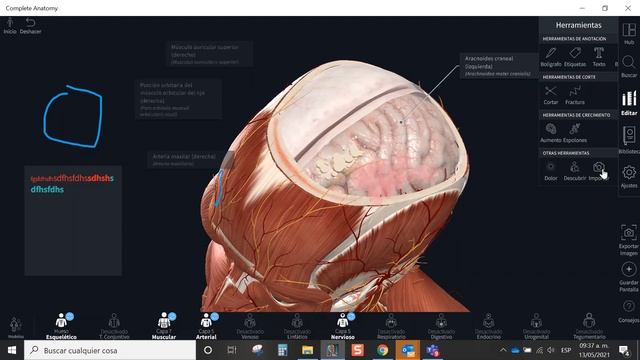Click Guardar Pantalla plus icon

coord(629,269)
